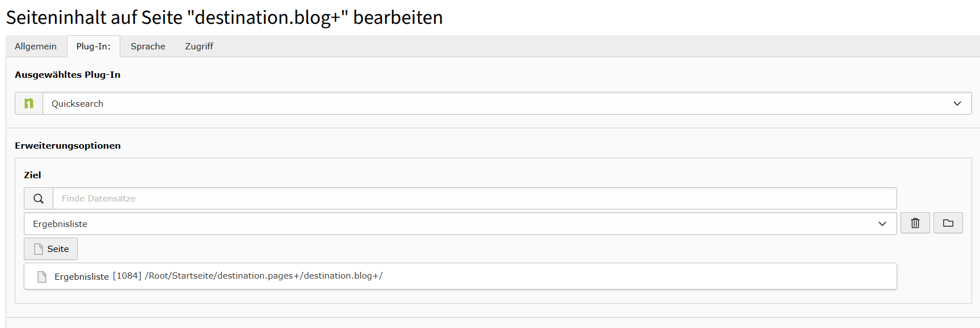
Task: Click the magnifier search icon
Action: (39, 199)
